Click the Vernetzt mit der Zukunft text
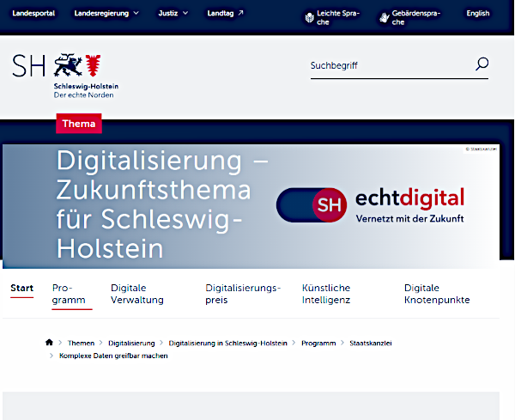The image size is (515, 420). pos(410,218)
